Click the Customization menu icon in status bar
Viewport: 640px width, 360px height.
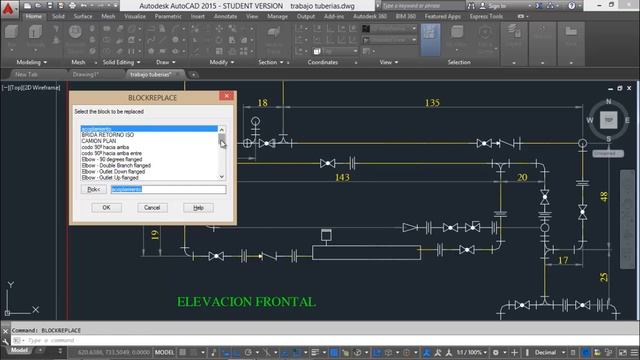coord(634,352)
